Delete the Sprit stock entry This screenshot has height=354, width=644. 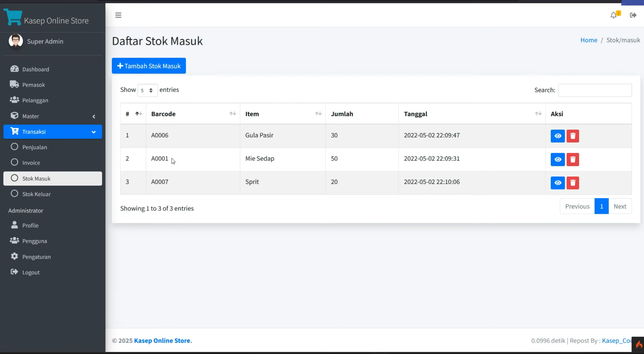[x=573, y=183]
